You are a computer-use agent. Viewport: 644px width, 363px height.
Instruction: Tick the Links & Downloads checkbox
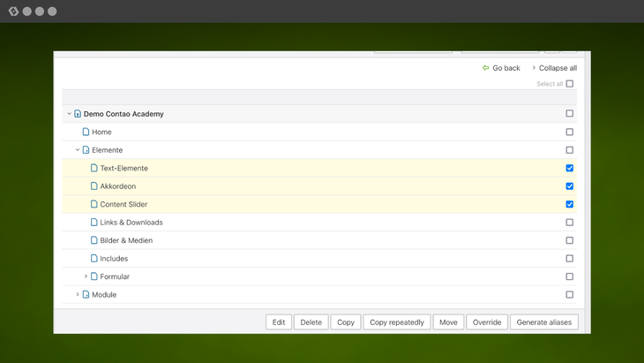point(569,223)
